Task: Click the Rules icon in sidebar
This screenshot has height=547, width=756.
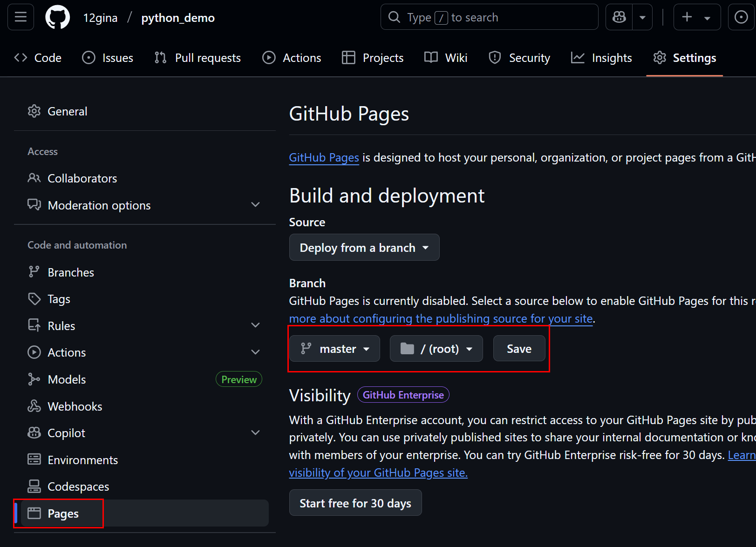Action: [34, 325]
